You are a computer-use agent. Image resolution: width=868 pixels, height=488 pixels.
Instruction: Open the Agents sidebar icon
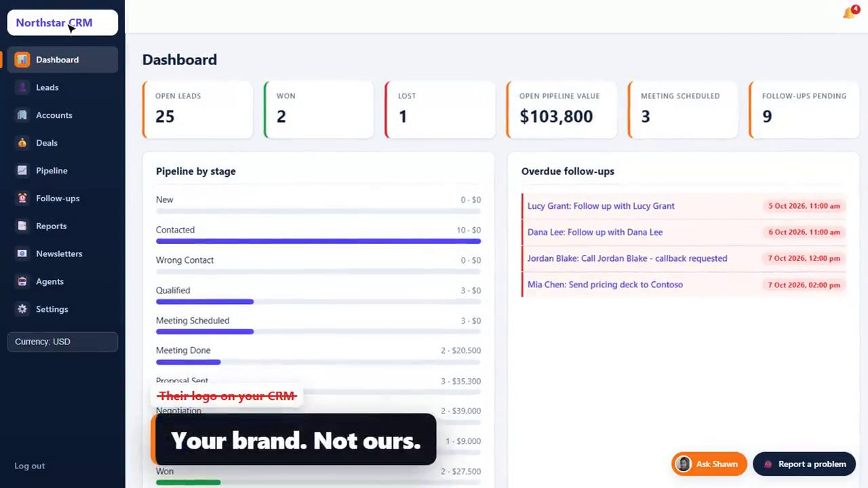pyautogui.click(x=22, y=281)
